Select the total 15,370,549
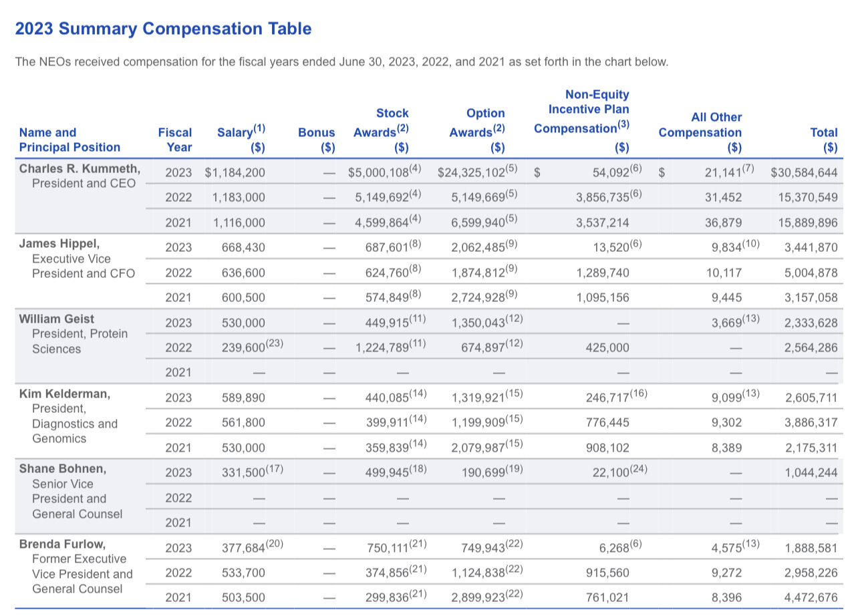This screenshot has width=858, height=616. (x=808, y=197)
